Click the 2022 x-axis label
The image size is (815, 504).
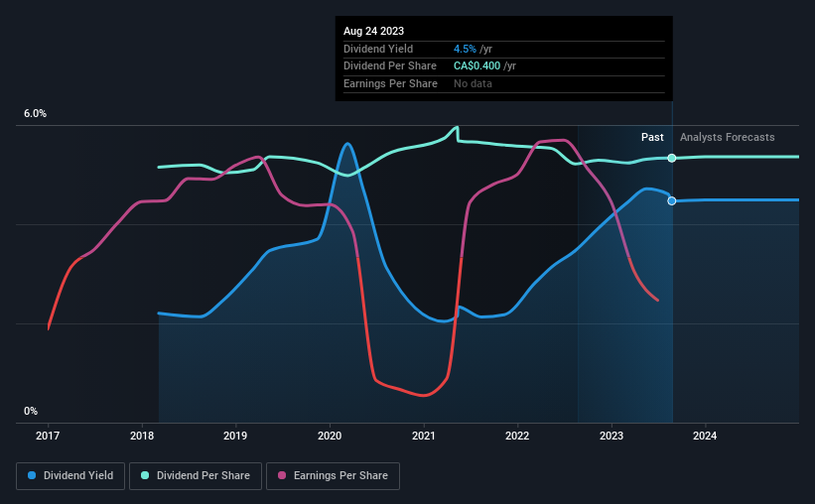(x=517, y=436)
